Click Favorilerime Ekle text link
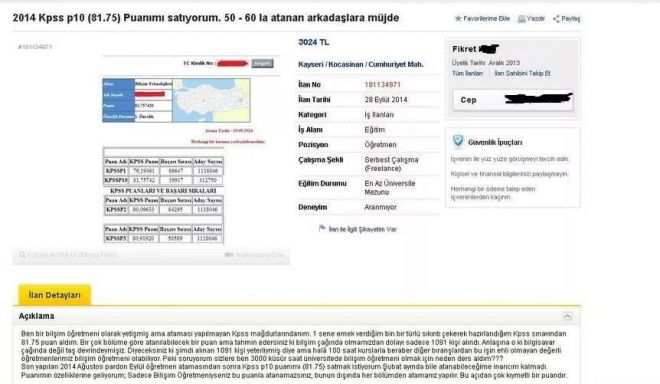 pyautogui.click(x=487, y=19)
